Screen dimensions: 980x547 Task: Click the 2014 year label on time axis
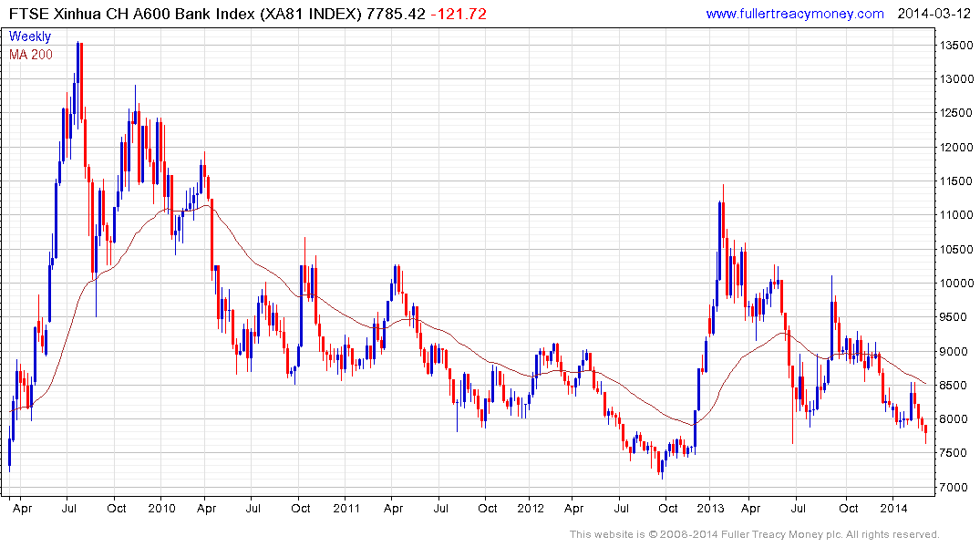[x=893, y=508]
